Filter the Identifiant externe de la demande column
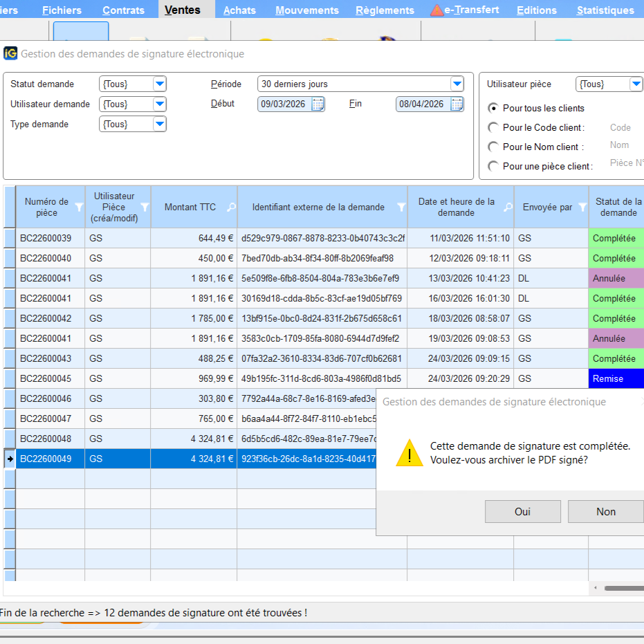This screenshot has width=644, height=644. point(401,207)
